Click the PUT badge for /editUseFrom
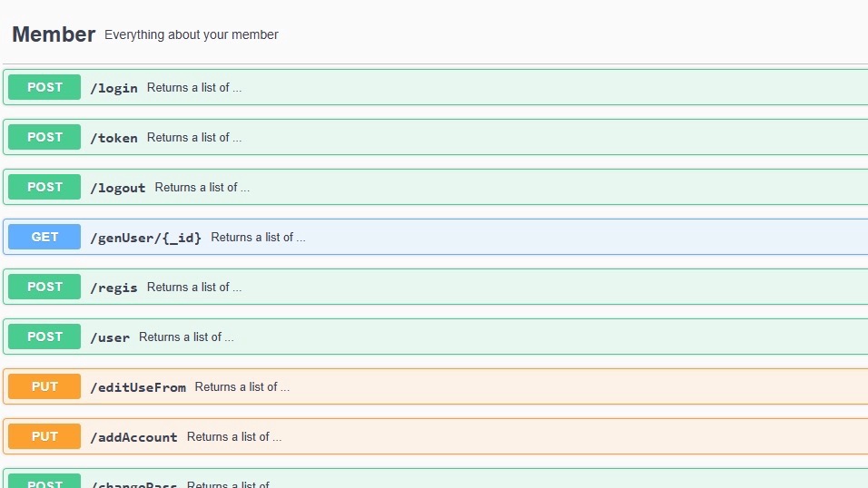Viewport: 868px width, 488px height. [44, 386]
